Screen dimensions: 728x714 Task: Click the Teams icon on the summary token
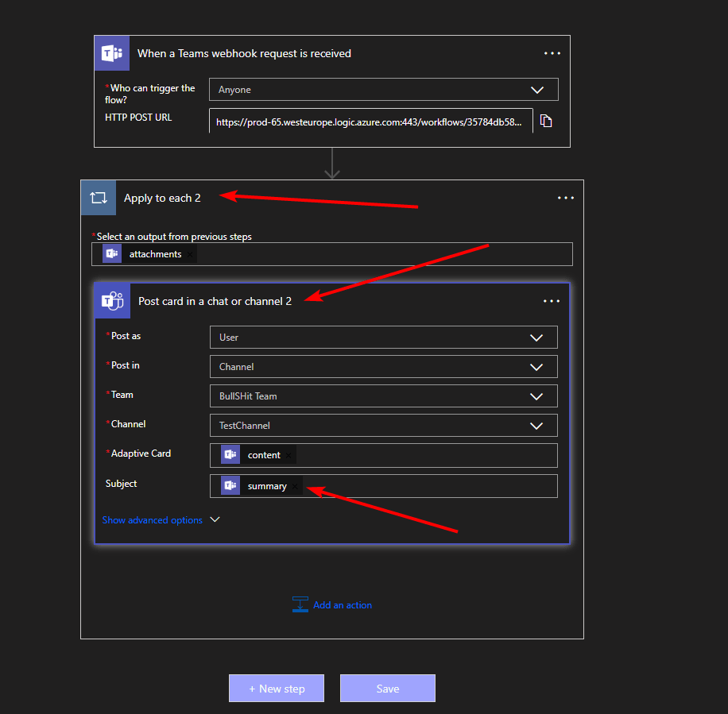point(230,486)
